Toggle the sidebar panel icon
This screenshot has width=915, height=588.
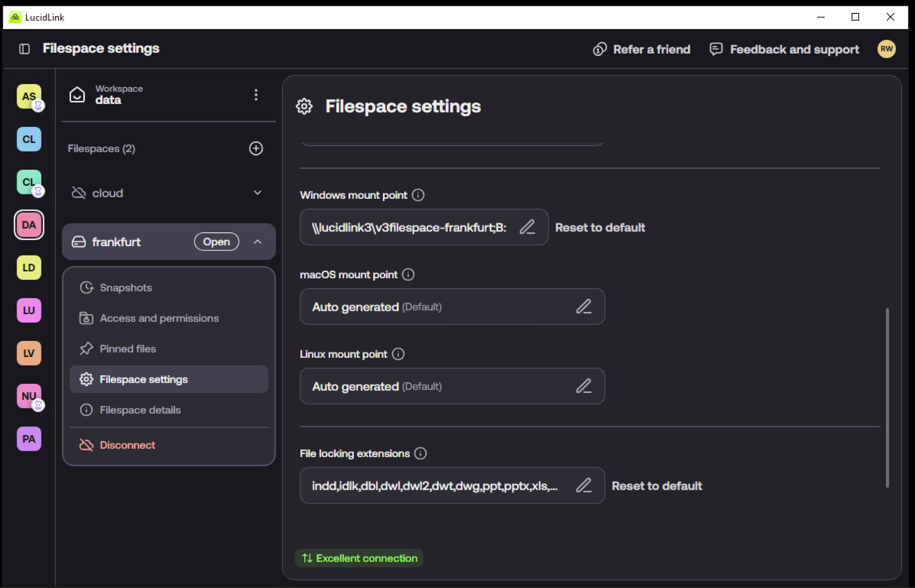pos(25,49)
